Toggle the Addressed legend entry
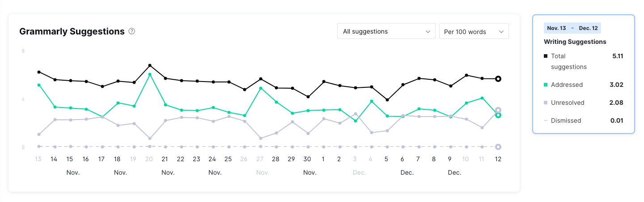 [567, 85]
